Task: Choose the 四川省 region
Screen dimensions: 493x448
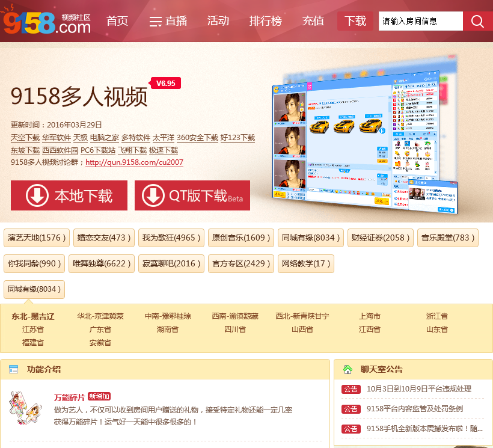Action: click(x=235, y=330)
